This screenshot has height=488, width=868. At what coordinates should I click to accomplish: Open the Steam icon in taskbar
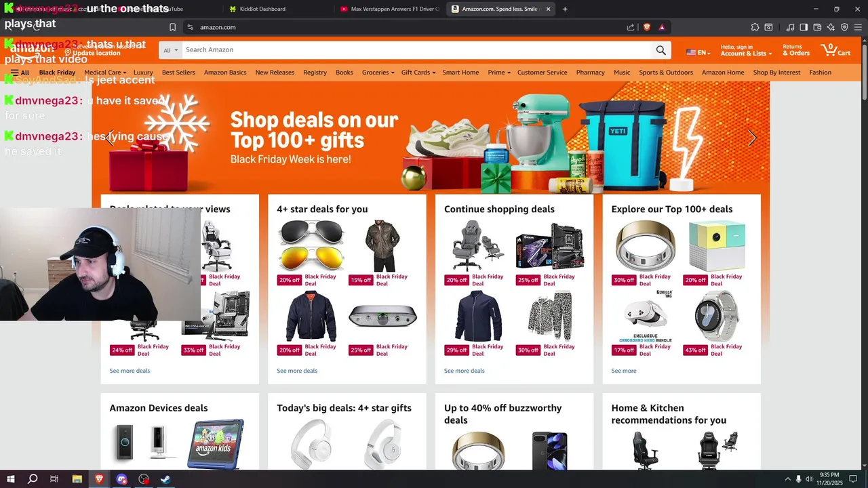click(x=165, y=479)
